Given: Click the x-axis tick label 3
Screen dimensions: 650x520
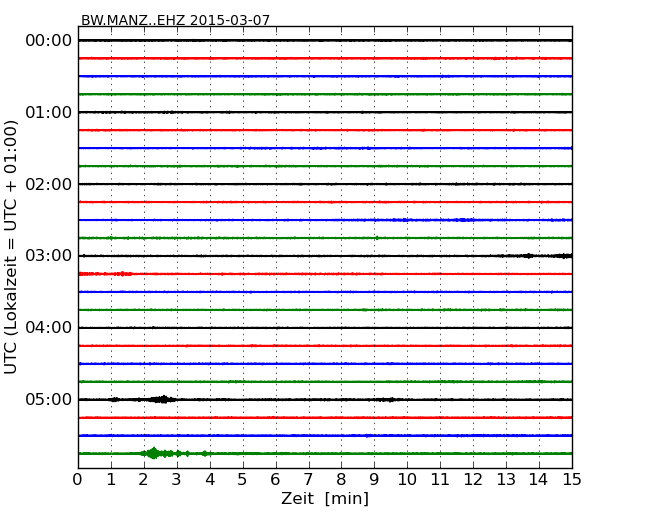Looking at the screenshot, I should 177,480.
